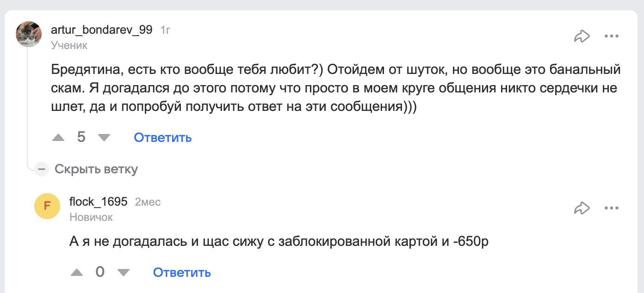The height and width of the screenshot is (293, 644).
Task: Click the yellow "F" avatar
Action: click(47, 206)
